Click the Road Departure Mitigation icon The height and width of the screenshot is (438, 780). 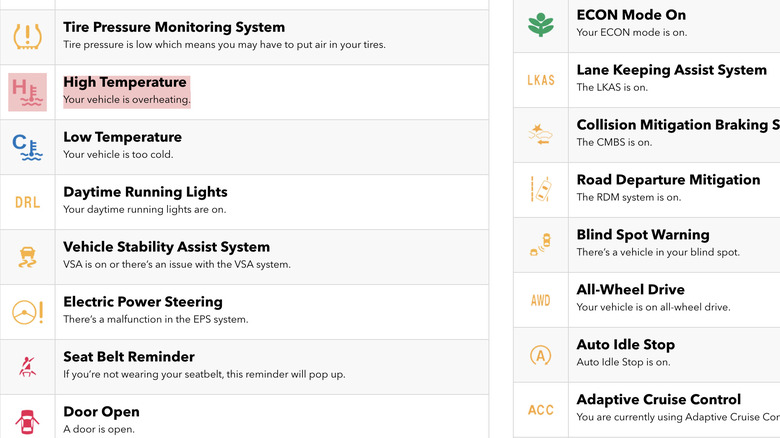[540, 189]
